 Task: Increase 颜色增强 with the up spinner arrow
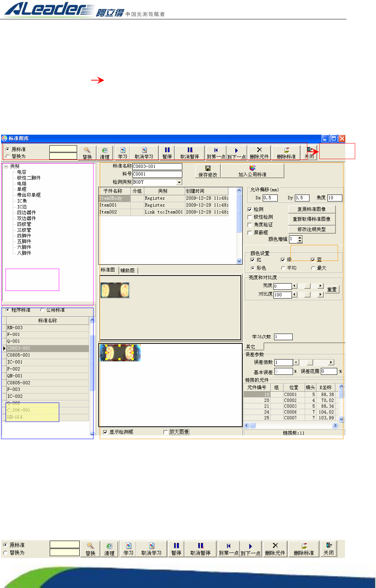coord(300,238)
